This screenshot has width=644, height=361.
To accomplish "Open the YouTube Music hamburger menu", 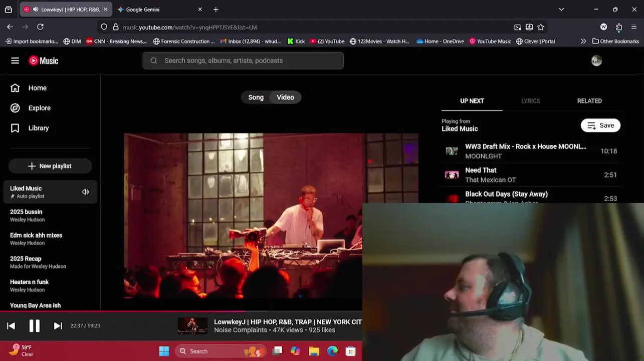I will tap(15, 61).
